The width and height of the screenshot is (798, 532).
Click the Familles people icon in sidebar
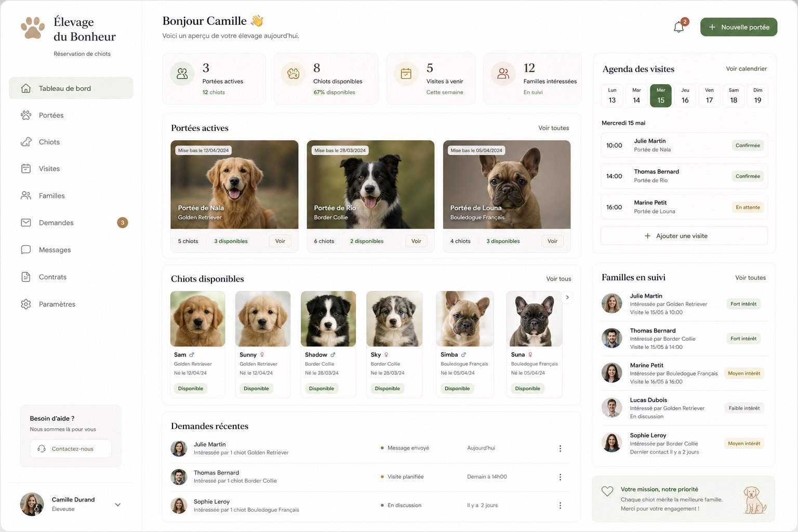pyautogui.click(x=26, y=195)
